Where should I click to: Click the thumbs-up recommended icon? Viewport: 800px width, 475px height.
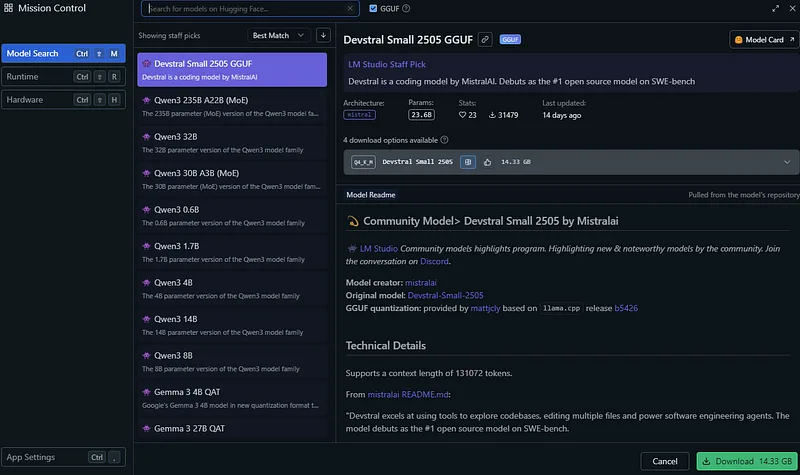[487, 162]
